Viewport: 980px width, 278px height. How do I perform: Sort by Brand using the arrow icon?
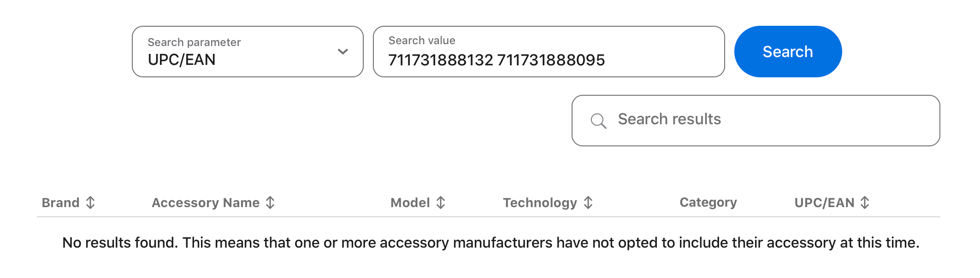pyautogui.click(x=91, y=203)
